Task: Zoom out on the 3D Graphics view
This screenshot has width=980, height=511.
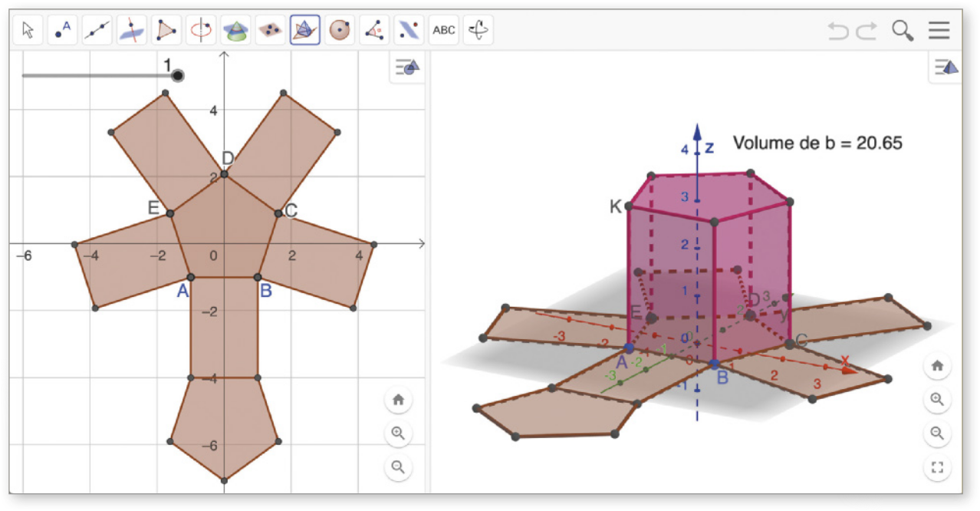Action: point(937,433)
